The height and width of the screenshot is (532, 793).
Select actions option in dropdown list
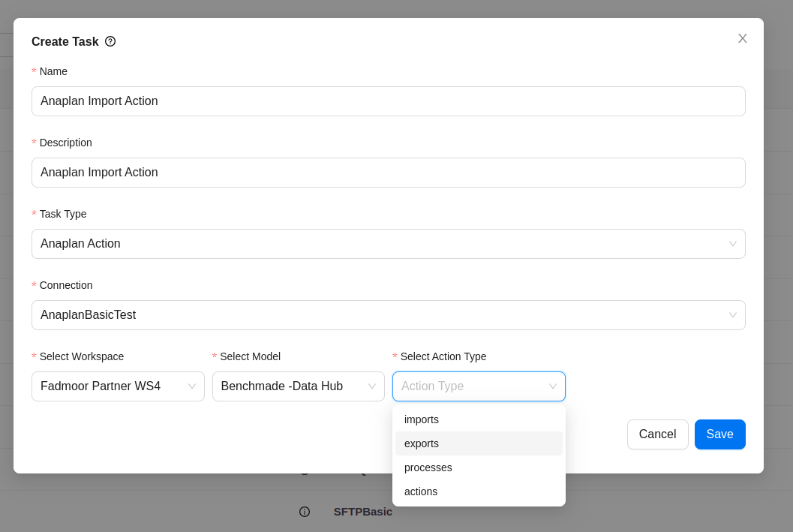click(x=479, y=491)
